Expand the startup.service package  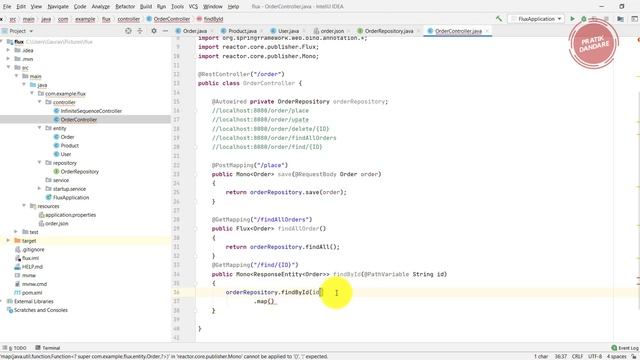(x=40, y=189)
